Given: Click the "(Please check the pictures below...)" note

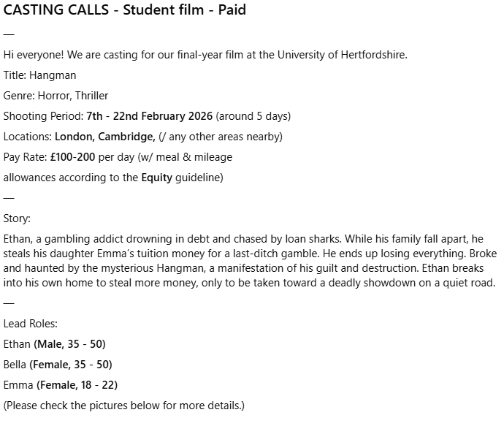Looking at the screenshot, I should point(124,406).
